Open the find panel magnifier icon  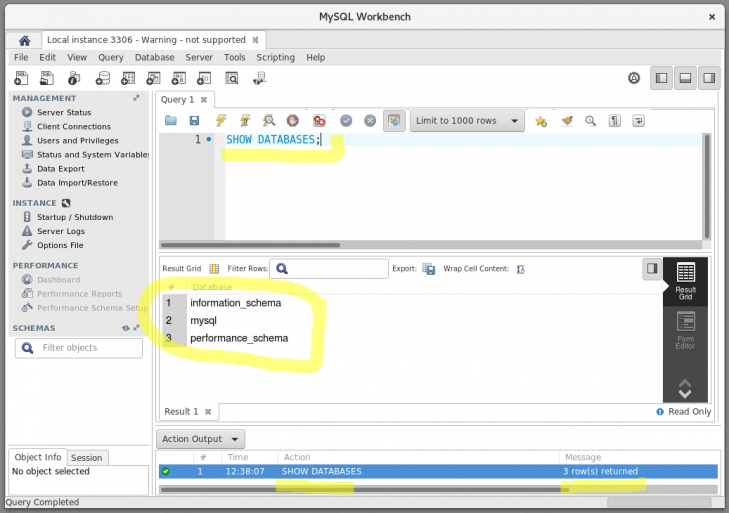tap(590, 121)
